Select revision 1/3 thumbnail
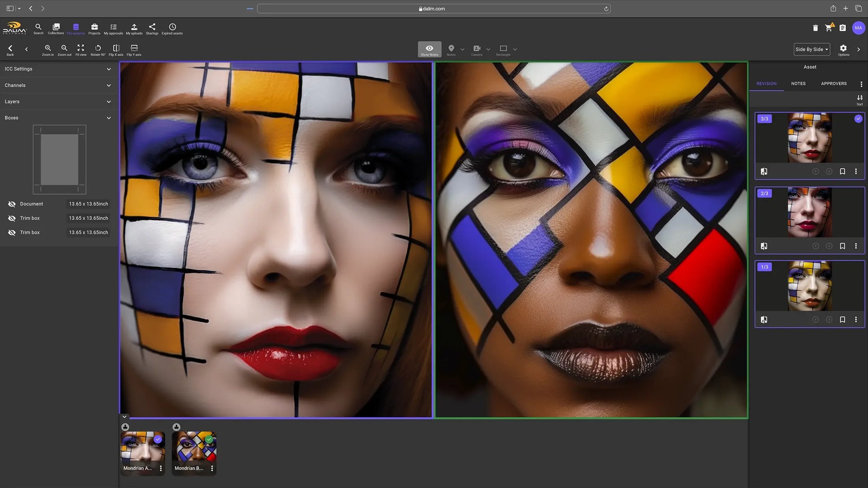The width and height of the screenshot is (868, 488). pyautogui.click(x=809, y=286)
